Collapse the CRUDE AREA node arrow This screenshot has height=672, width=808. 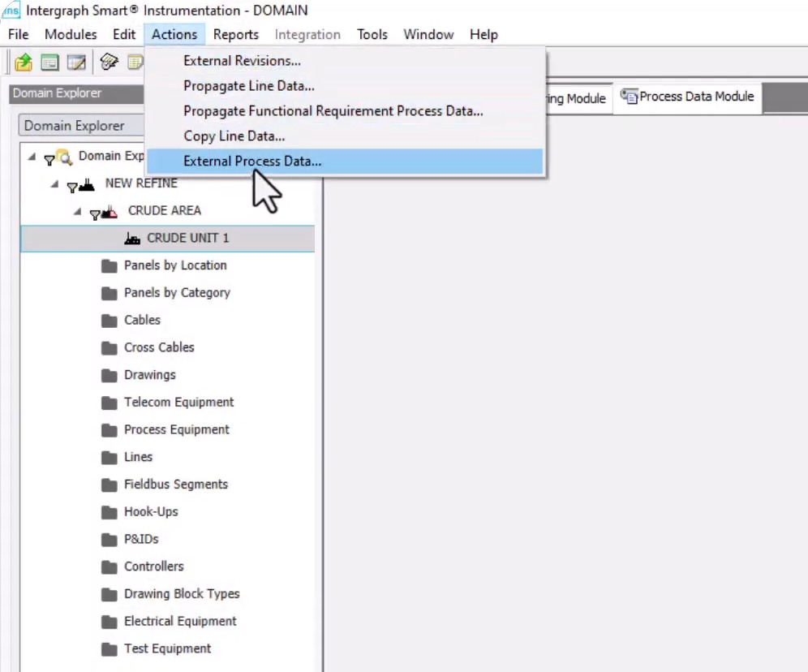click(x=77, y=211)
